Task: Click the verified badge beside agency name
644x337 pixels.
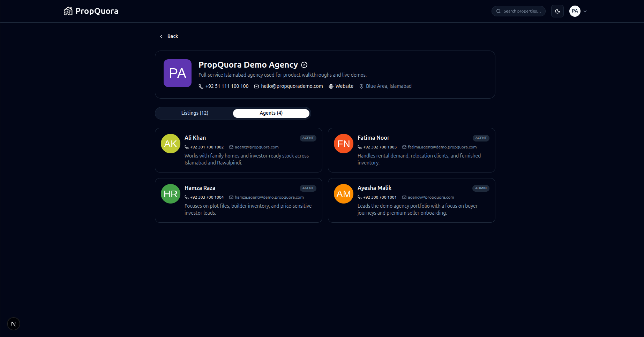Action: (x=304, y=65)
